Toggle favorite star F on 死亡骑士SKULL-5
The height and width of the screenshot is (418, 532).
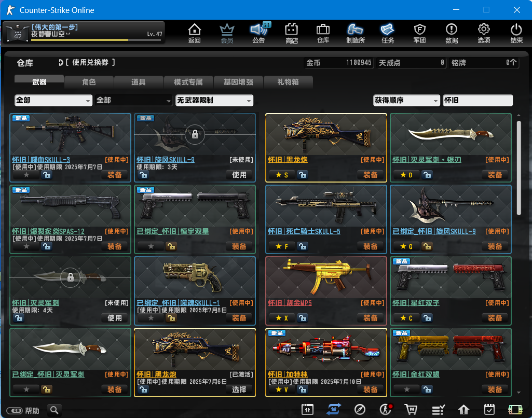click(281, 246)
